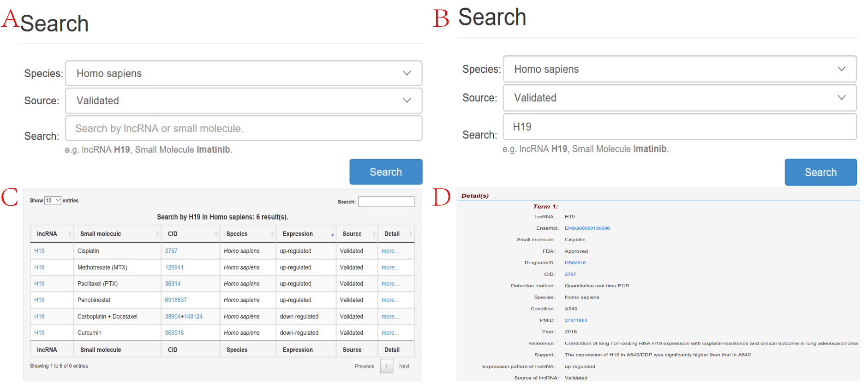The width and height of the screenshot is (868, 392).
Task: Open Ensembl link ENSG00000130600
Action: click(x=587, y=228)
